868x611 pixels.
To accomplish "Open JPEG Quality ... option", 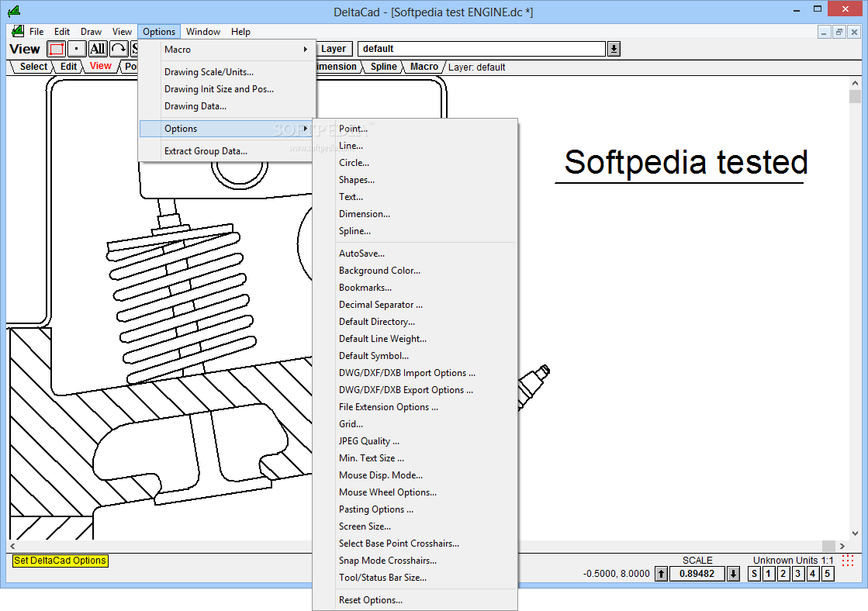I will 415,441.
